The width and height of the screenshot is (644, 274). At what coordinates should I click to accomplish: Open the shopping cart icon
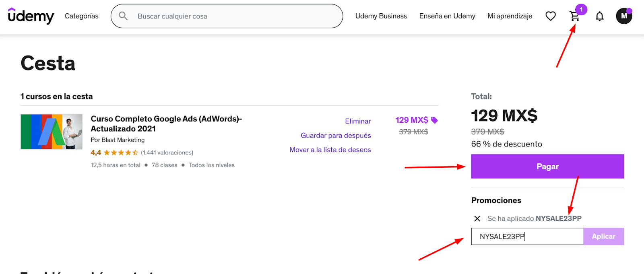(575, 16)
